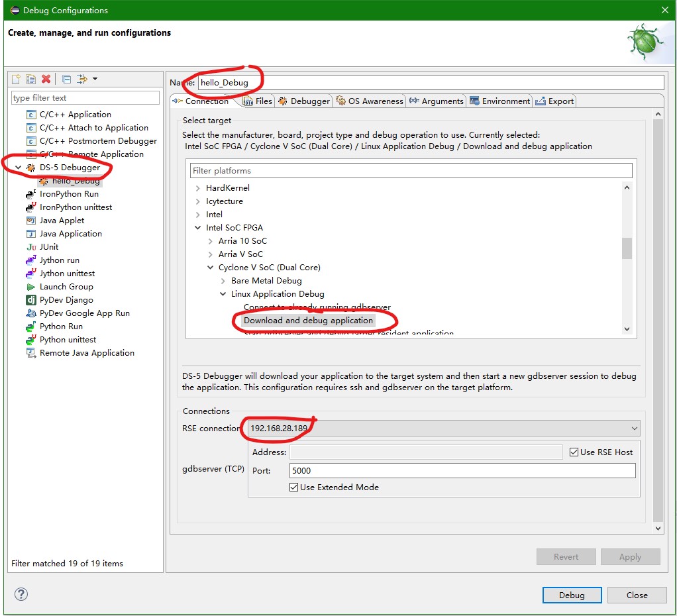The width and height of the screenshot is (677, 616).
Task: Collapse the DS-5 Debugger tree node
Action: click(18, 168)
